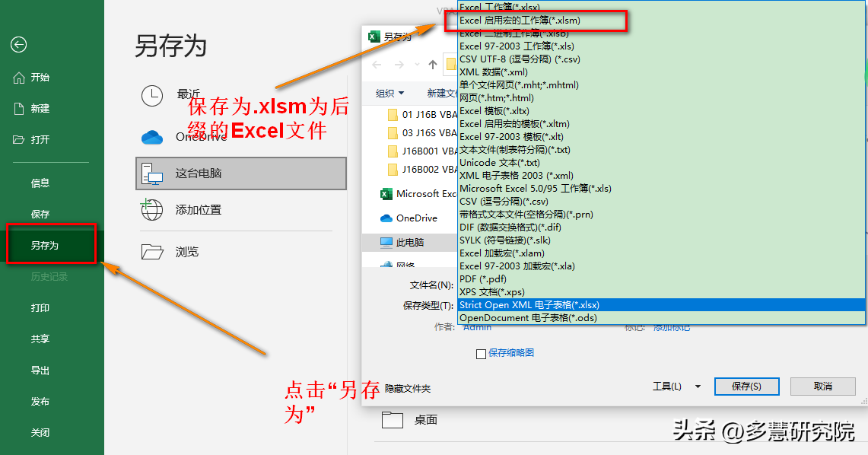Open the 打印 page
Viewport: 868px width, 455px height.
[40, 307]
